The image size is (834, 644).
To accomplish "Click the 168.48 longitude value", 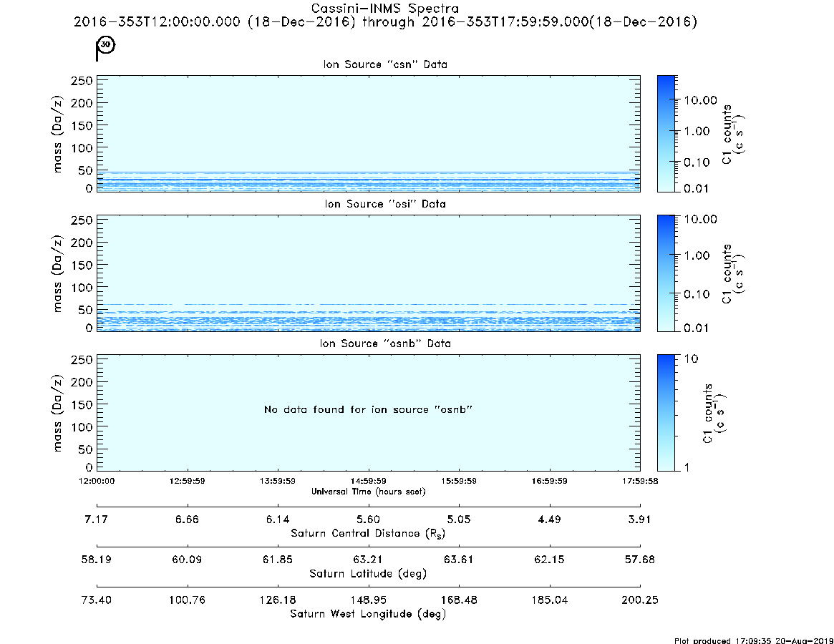I will pyautogui.click(x=458, y=600).
